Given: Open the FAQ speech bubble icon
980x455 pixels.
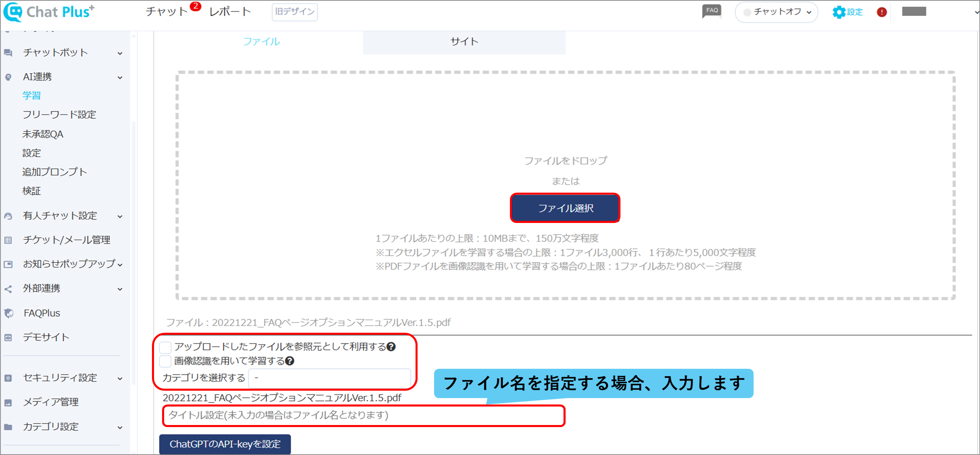Looking at the screenshot, I should (x=711, y=11).
